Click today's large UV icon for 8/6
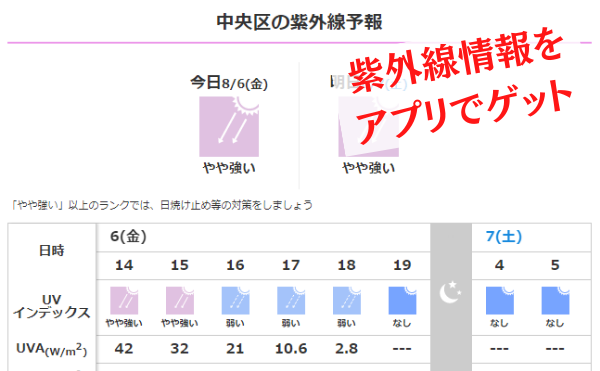This screenshot has width=600, height=371. (x=229, y=126)
